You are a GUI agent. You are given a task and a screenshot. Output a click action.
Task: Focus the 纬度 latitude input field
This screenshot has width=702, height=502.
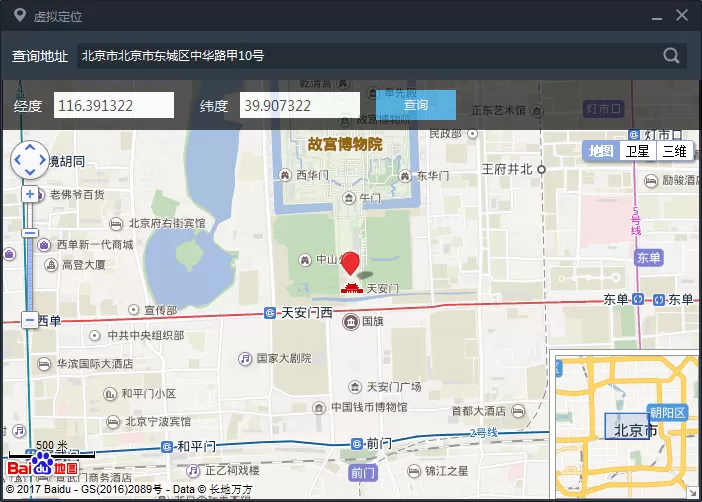click(300, 105)
